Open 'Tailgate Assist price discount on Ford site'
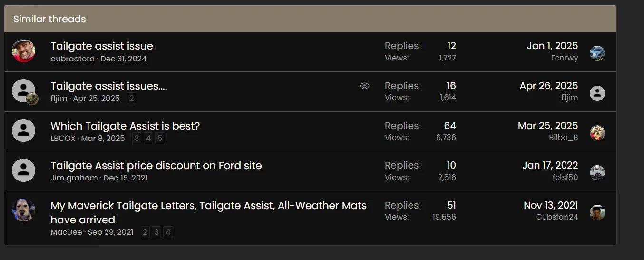 pyautogui.click(x=156, y=166)
